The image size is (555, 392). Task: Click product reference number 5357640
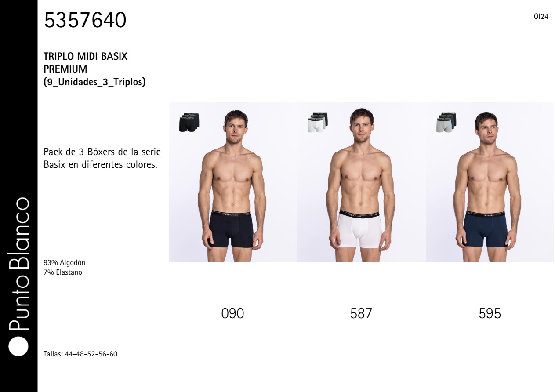(x=85, y=20)
